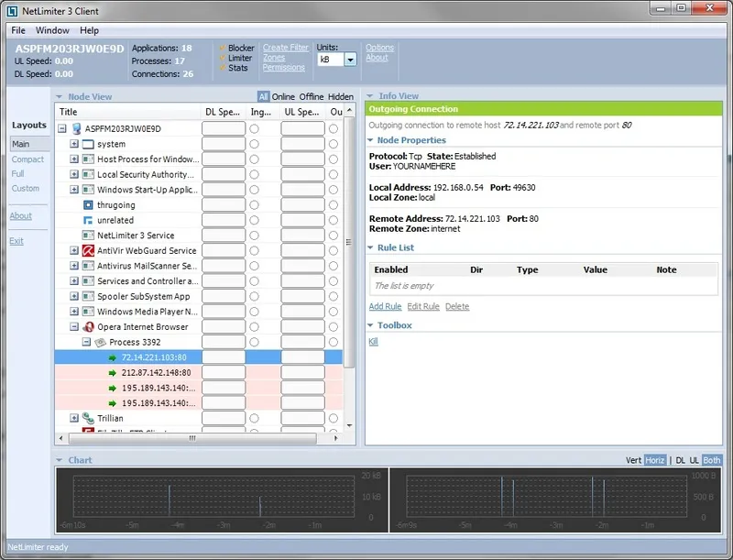Select the Compact layout

(x=27, y=159)
